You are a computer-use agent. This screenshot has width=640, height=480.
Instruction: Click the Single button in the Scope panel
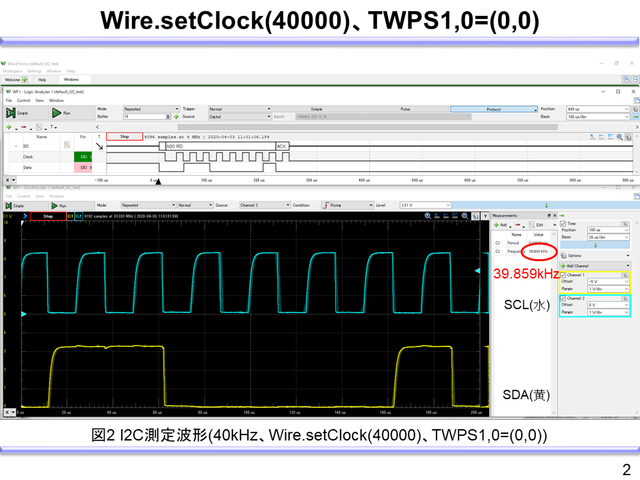tap(18, 204)
